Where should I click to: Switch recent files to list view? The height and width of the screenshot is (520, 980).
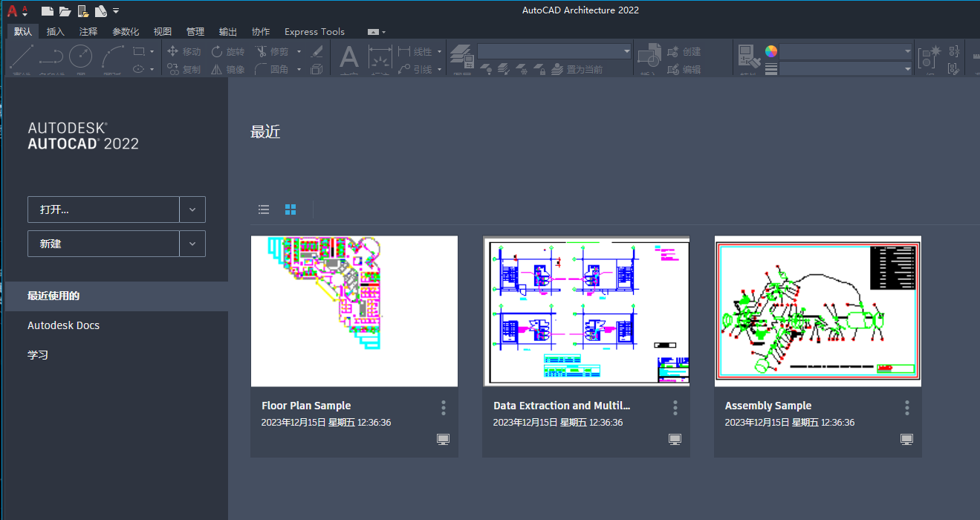coord(264,209)
